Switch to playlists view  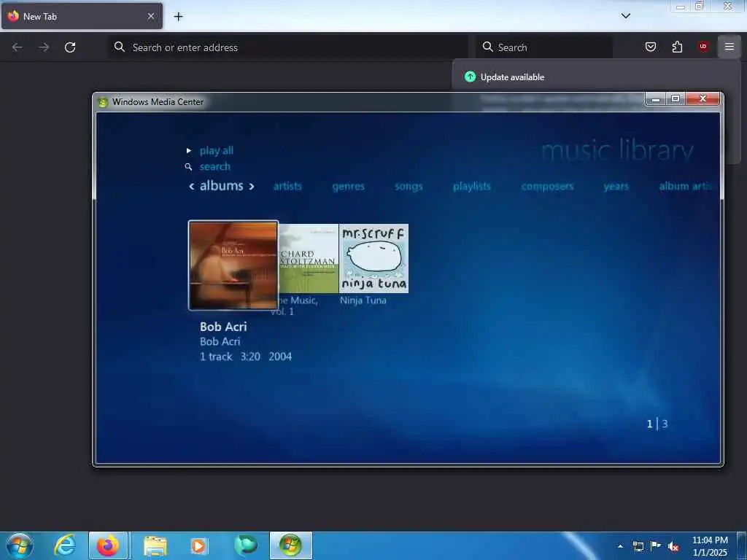pyautogui.click(x=472, y=186)
